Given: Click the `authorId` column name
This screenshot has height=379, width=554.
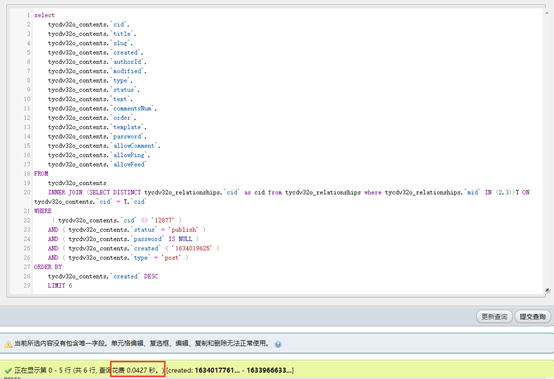Looking at the screenshot, I should coord(128,62).
